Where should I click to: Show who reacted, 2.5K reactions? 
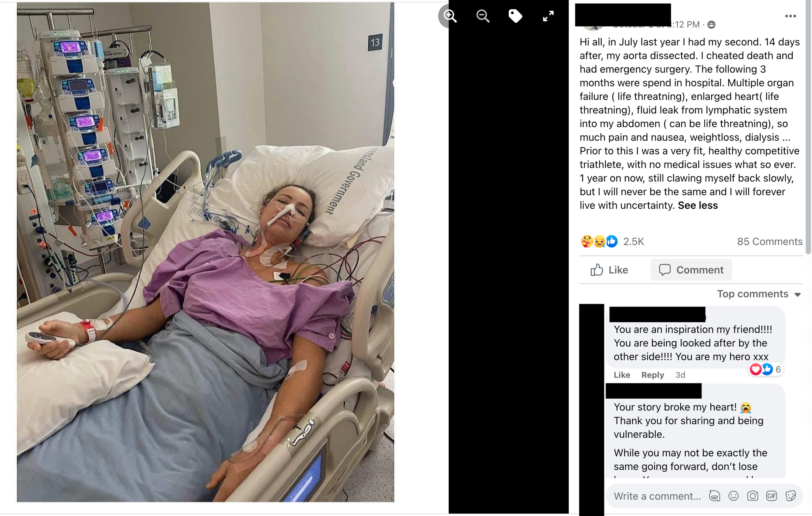point(612,242)
